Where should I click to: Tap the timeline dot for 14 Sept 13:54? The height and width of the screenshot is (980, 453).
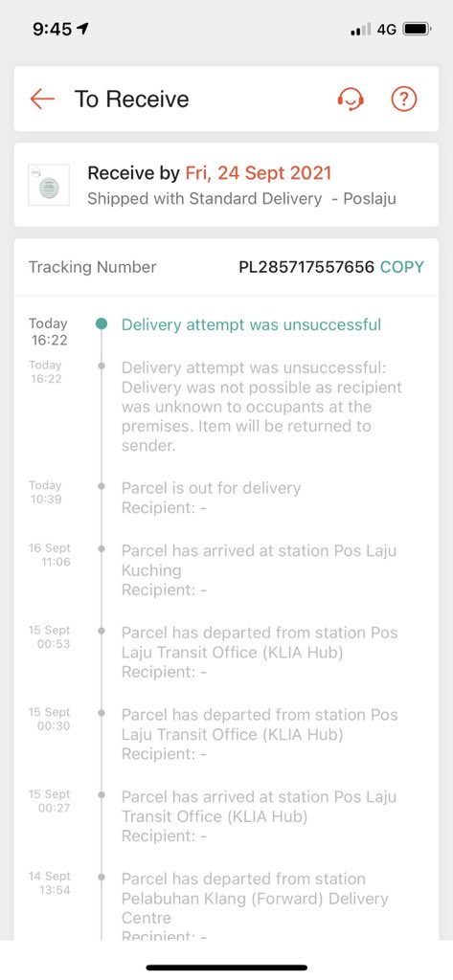point(102,878)
